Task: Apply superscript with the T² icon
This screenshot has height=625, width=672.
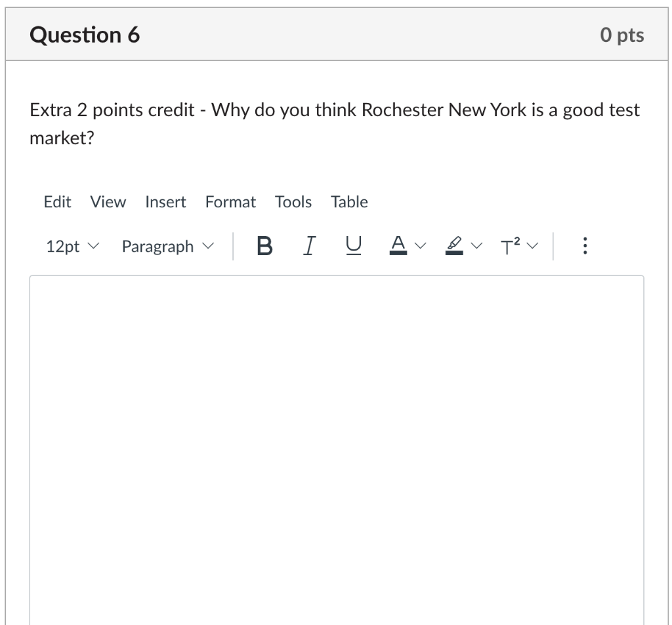Action: click(x=513, y=246)
